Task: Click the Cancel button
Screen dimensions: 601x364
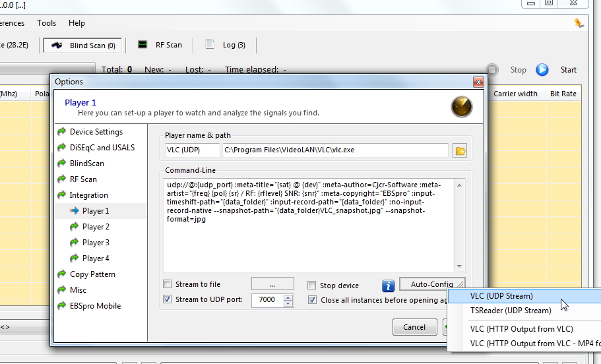Action: (x=414, y=327)
